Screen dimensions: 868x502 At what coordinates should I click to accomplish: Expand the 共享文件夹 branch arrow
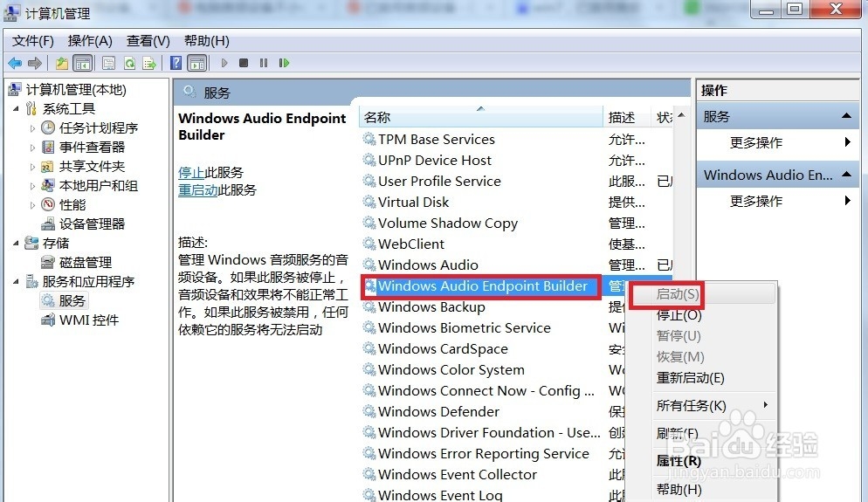32,167
